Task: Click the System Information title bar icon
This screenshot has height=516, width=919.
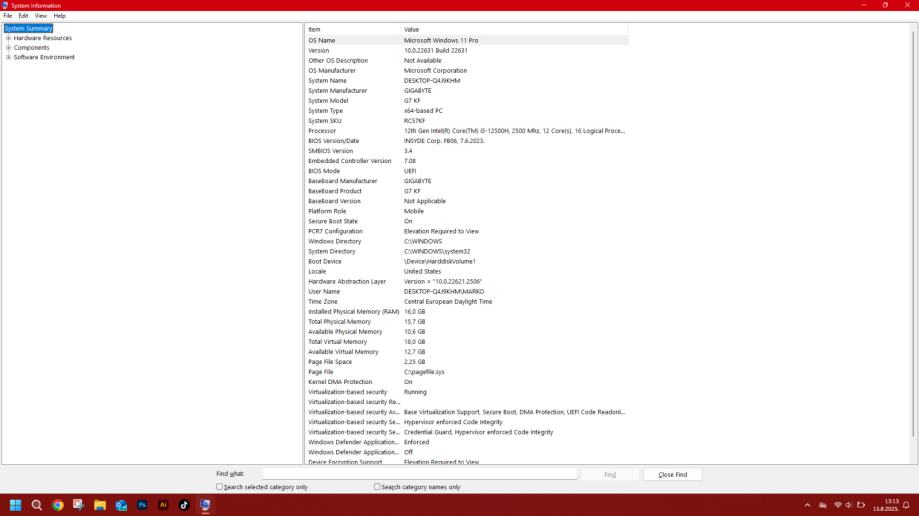Action: coord(5,5)
